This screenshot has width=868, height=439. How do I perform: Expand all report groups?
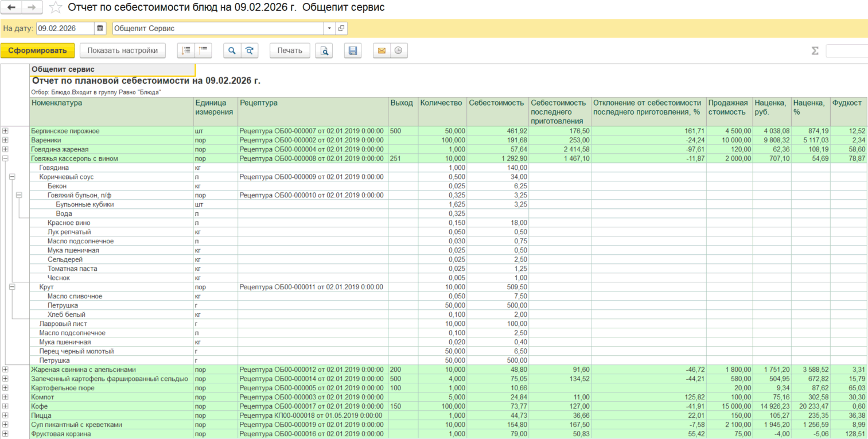click(186, 50)
